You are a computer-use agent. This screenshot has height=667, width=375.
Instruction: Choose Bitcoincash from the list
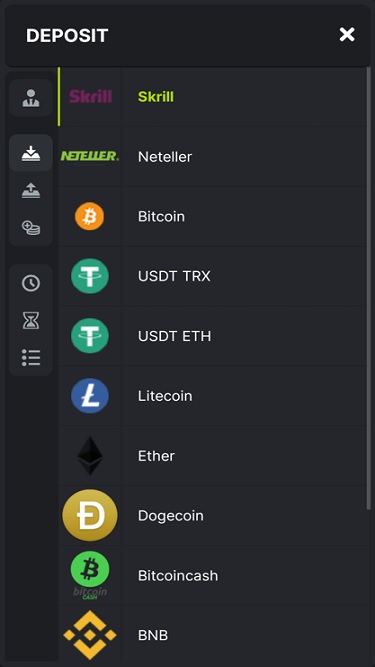[x=213, y=576]
